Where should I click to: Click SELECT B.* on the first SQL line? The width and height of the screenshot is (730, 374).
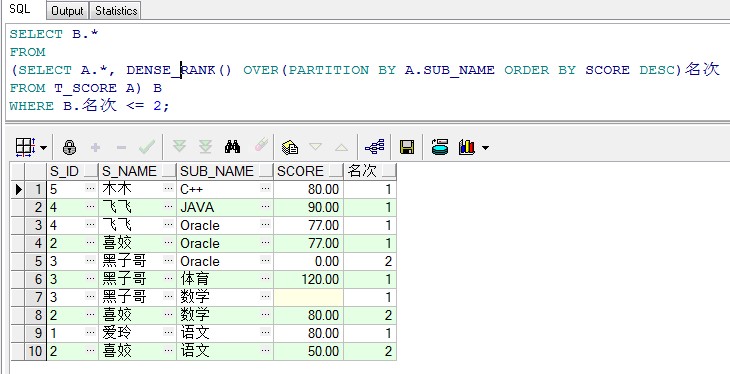[x=54, y=34]
